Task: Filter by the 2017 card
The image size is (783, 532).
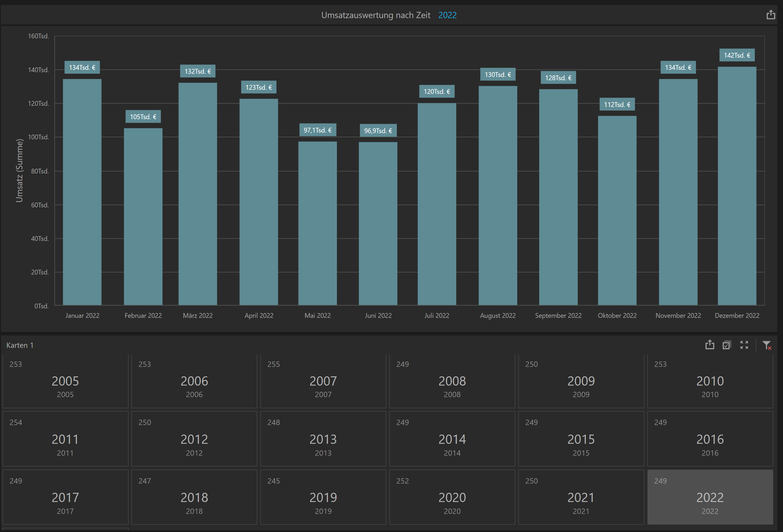Action: coord(65,497)
